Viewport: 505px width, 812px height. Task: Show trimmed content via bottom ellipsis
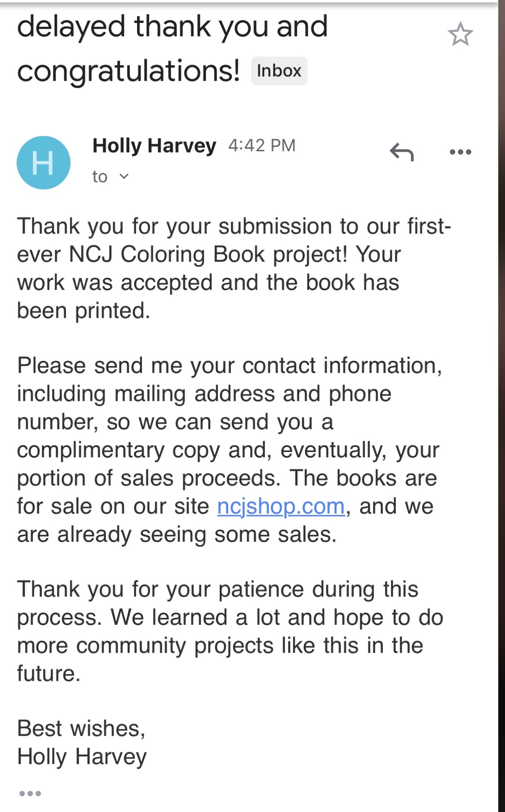pyautogui.click(x=30, y=794)
